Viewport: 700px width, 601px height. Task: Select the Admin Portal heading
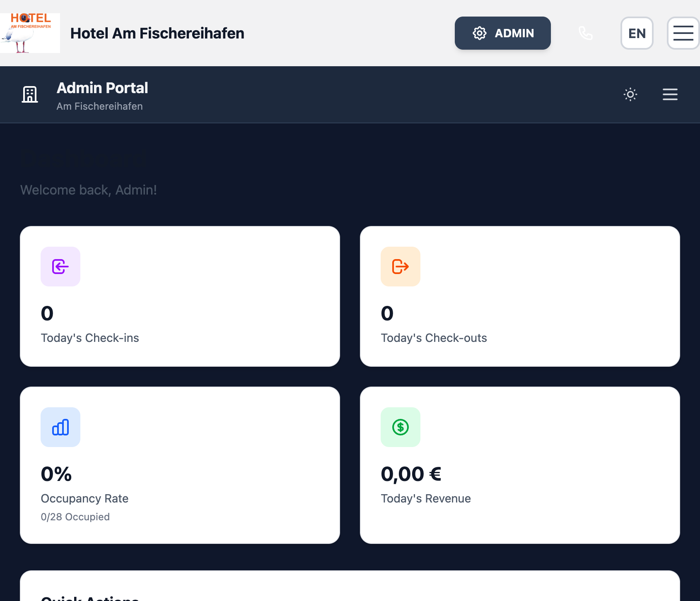click(102, 88)
